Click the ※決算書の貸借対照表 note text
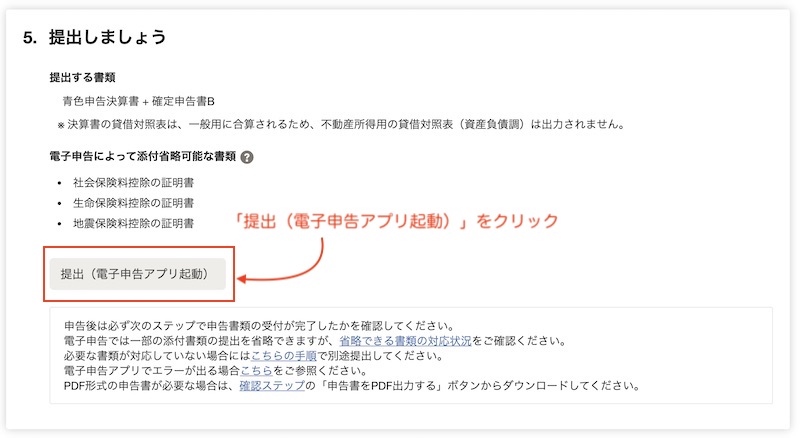 340,124
